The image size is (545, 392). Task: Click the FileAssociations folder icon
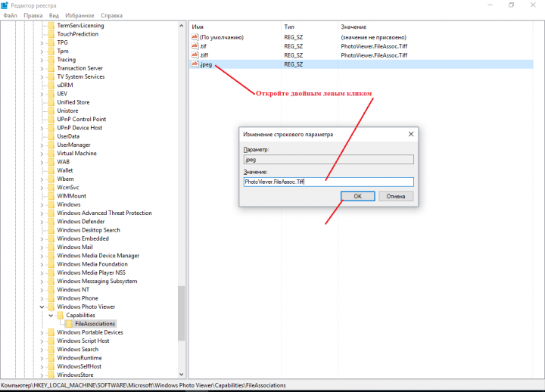click(x=69, y=324)
